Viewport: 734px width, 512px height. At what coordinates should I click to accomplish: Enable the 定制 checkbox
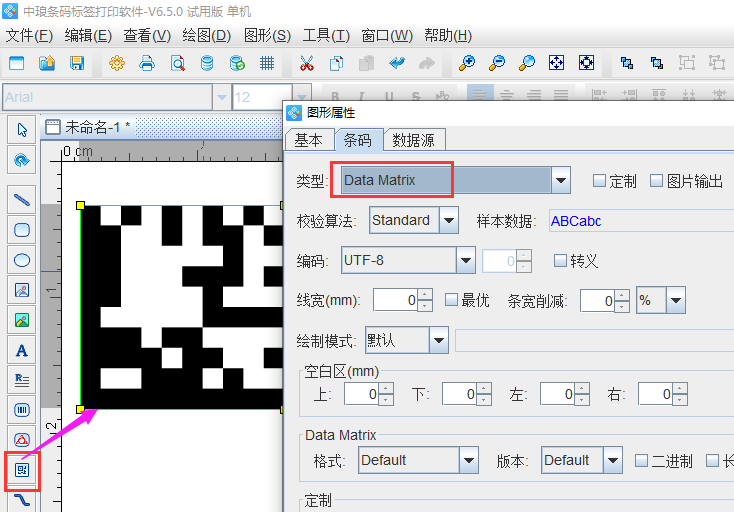tap(599, 181)
